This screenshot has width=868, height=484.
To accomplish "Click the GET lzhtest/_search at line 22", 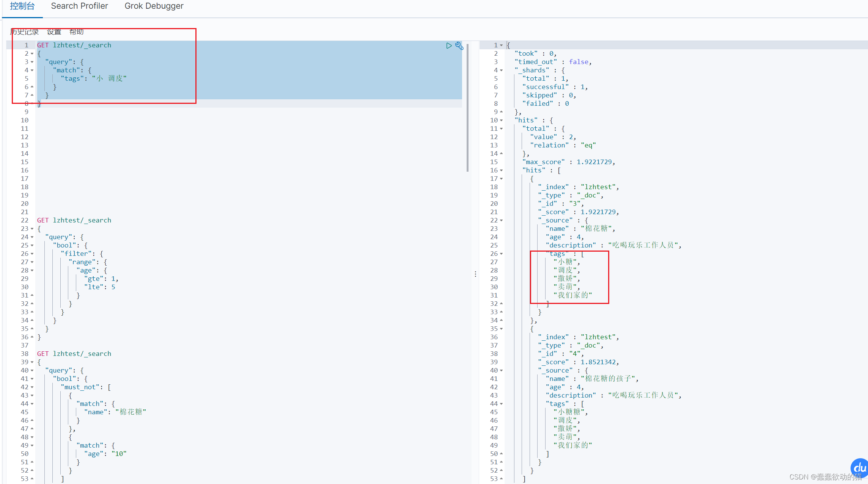I will 74,220.
